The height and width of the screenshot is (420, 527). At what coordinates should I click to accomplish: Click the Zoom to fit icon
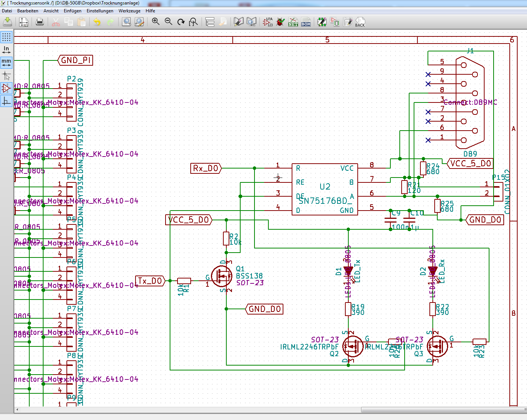pos(193,22)
